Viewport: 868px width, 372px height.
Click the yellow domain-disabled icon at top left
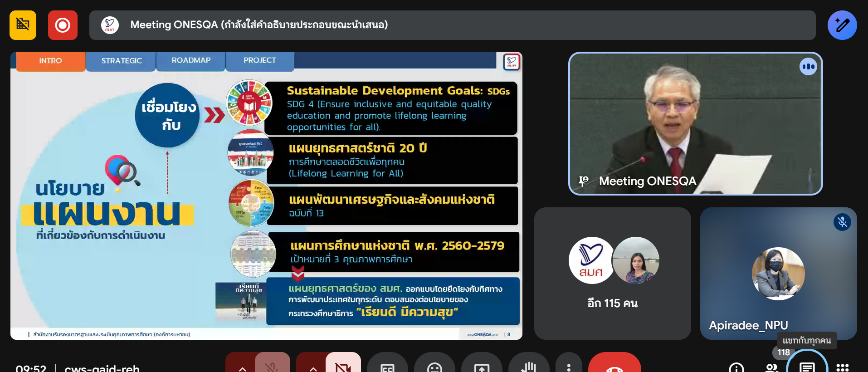[23, 25]
